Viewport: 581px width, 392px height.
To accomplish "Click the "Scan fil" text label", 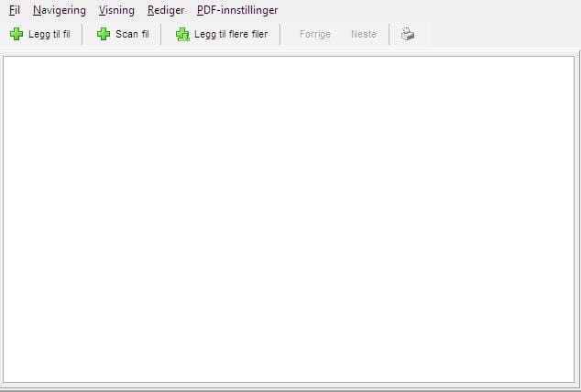I will tap(132, 35).
